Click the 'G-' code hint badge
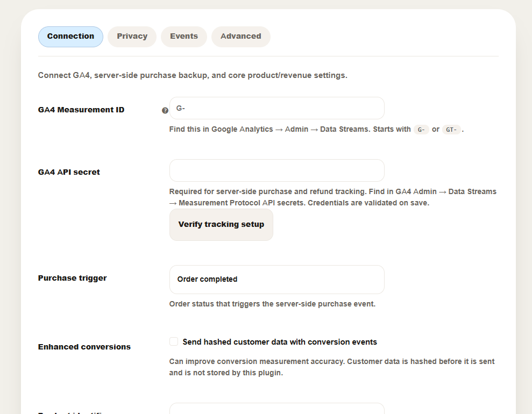 (x=421, y=130)
